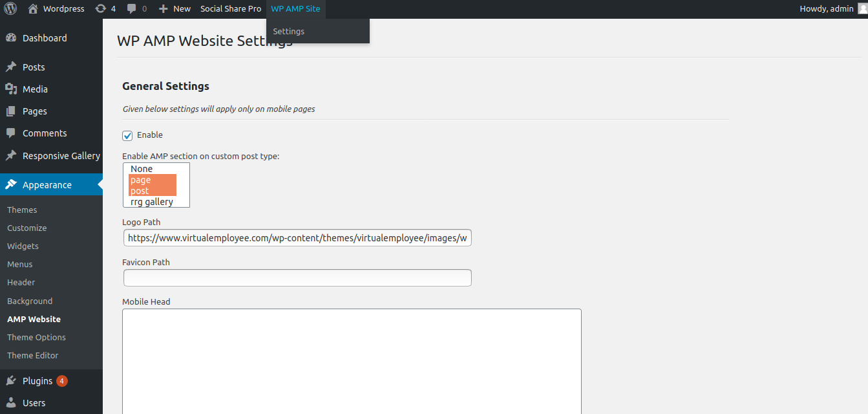The width and height of the screenshot is (868, 414).
Task: Open Widgets under Appearance
Action: click(23, 246)
